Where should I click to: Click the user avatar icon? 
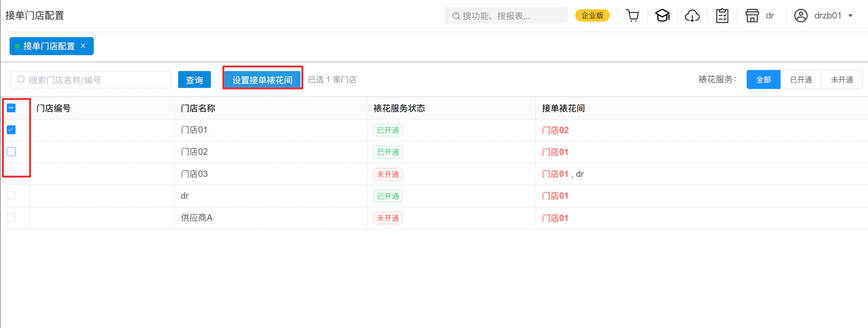[801, 16]
